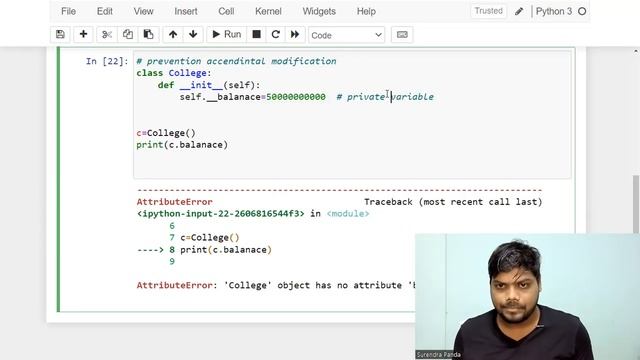Image resolution: width=640 pixels, height=360 pixels.
Task: Click 'Traceback (most recent call last)' text
Action: click(453, 202)
